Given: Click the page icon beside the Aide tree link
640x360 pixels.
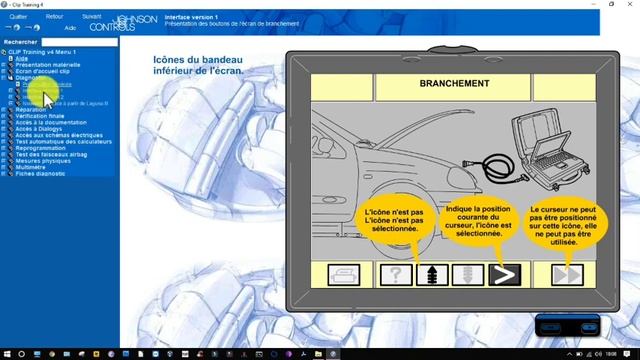Looking at the screenshot, I should (x=11, y=58).
